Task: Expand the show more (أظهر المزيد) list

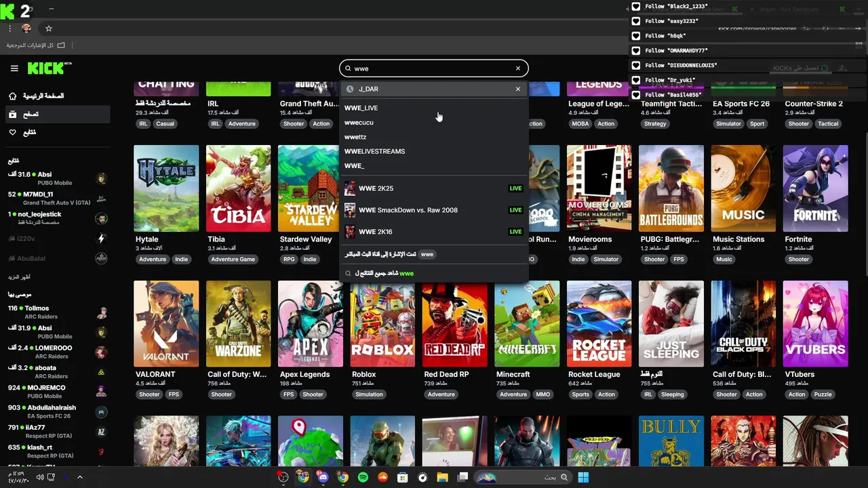Action: click(20, 277)
